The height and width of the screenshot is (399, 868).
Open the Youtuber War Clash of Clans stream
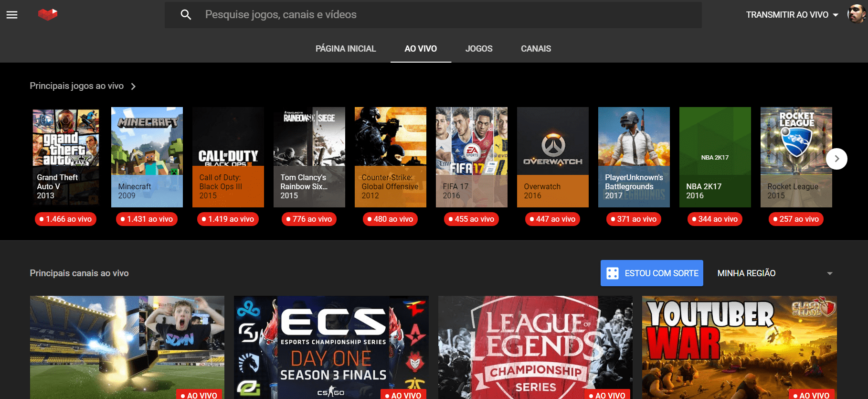(x=740, y=347)
